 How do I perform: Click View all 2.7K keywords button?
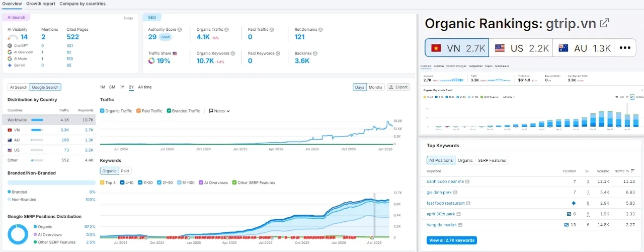(x=452, y=240)
